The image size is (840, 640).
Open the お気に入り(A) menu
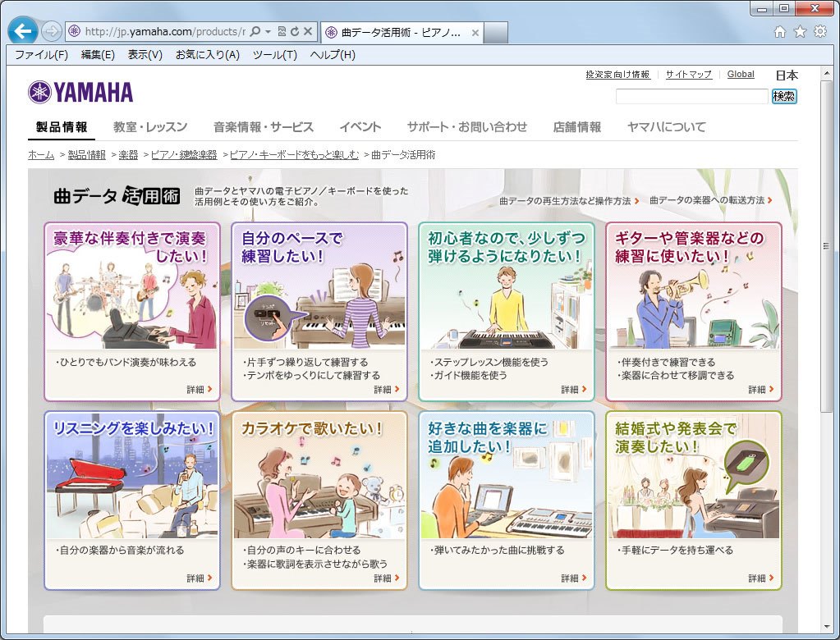pyautogui.click(x=207, y=55)
